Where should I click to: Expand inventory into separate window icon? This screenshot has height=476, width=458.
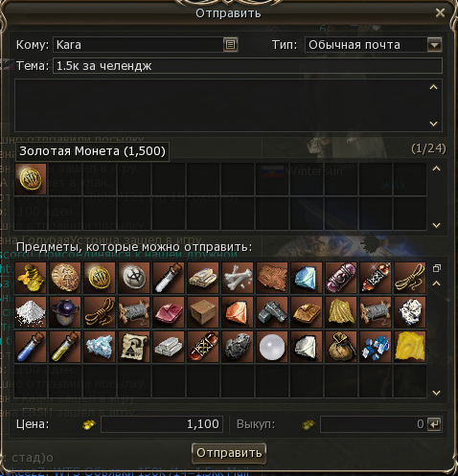pyautogui.click(x=437, y=268)
